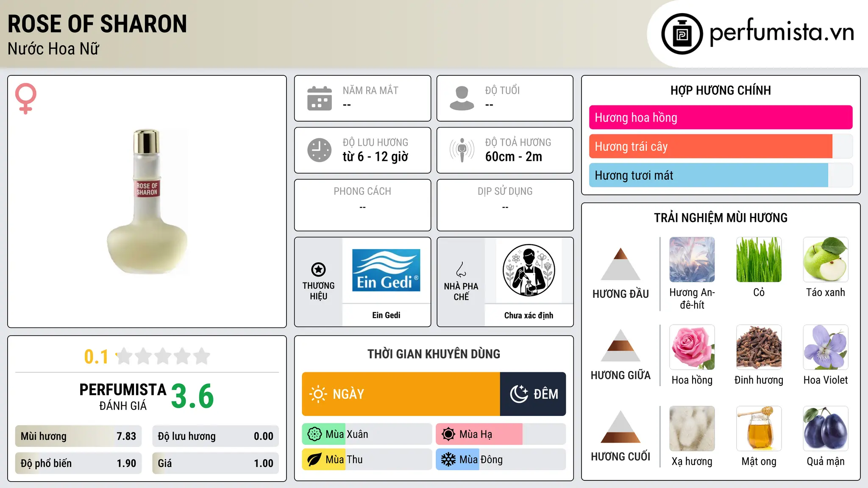Screen dimensions: 868x488
Task: Click the Ein Gedi brand name
Action: coord(386,315)
